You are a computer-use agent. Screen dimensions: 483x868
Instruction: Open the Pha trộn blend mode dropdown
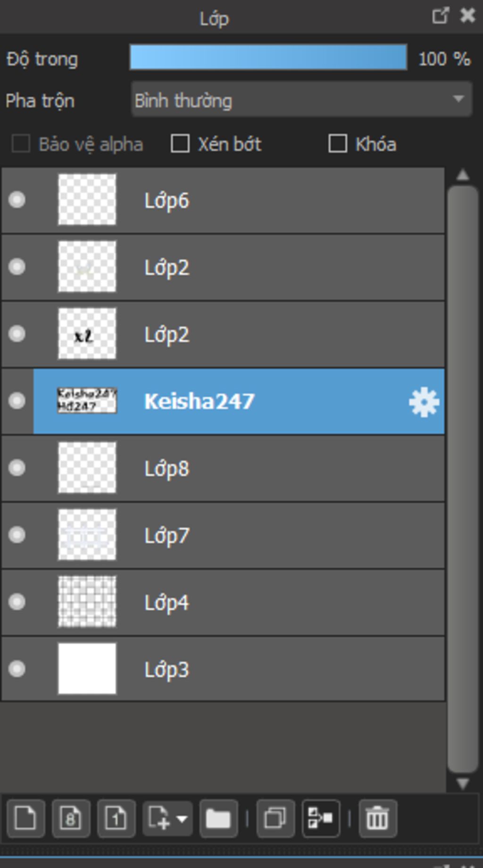click(301, 99)
